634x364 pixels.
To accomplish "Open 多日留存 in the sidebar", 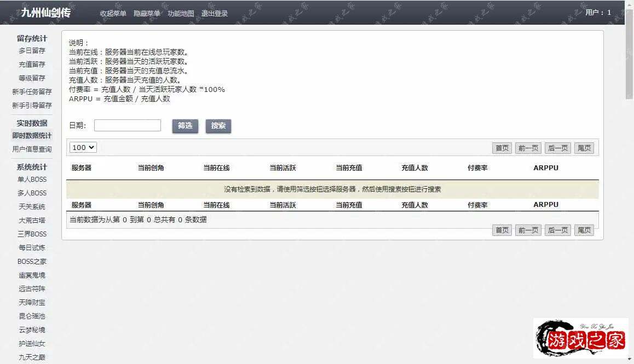I will coord(32,50).
